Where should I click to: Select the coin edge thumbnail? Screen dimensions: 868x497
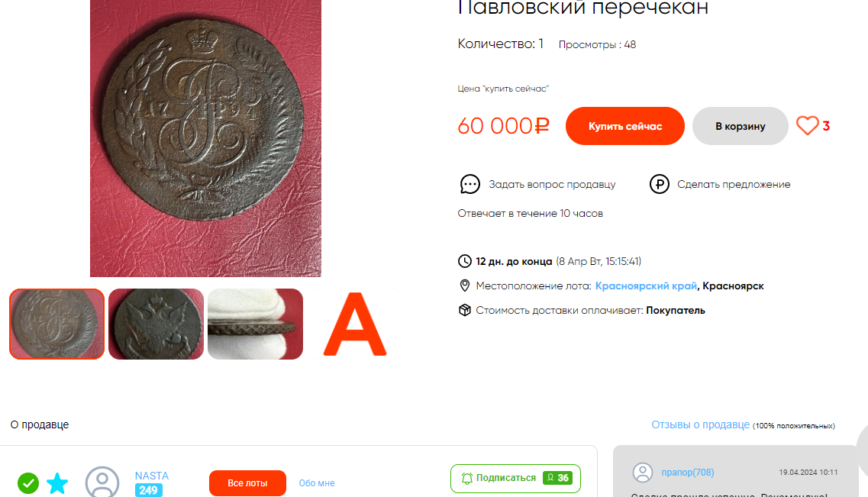tap(255, 324)
